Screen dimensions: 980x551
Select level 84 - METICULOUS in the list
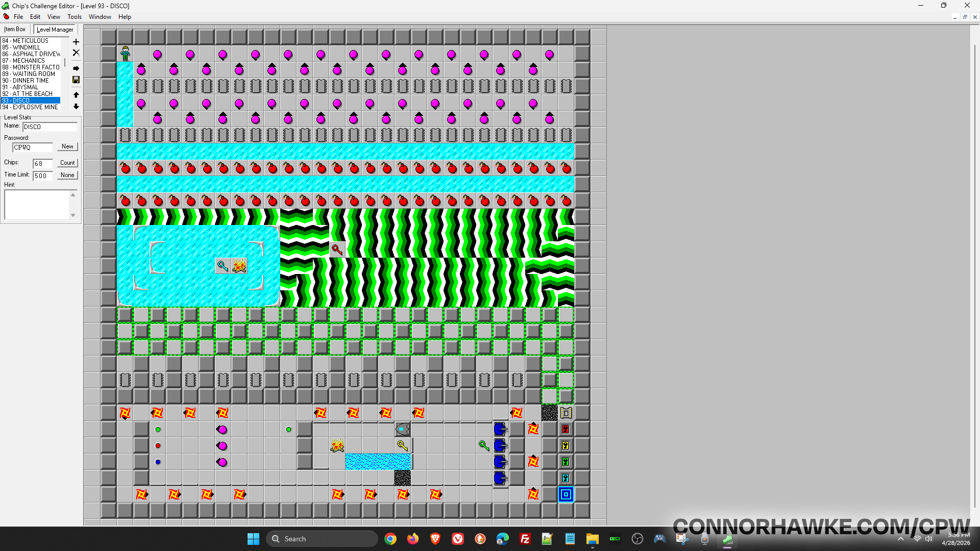[31, 41]
